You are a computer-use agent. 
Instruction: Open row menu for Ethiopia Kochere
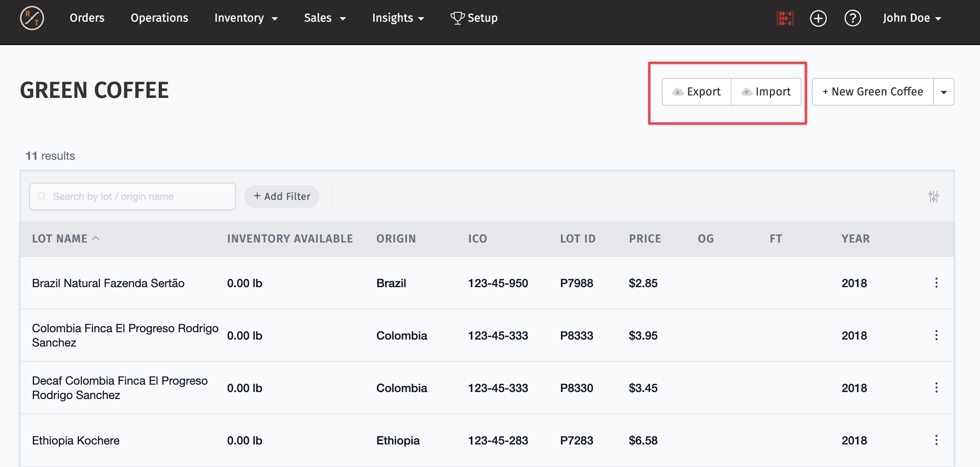(936, 440)
